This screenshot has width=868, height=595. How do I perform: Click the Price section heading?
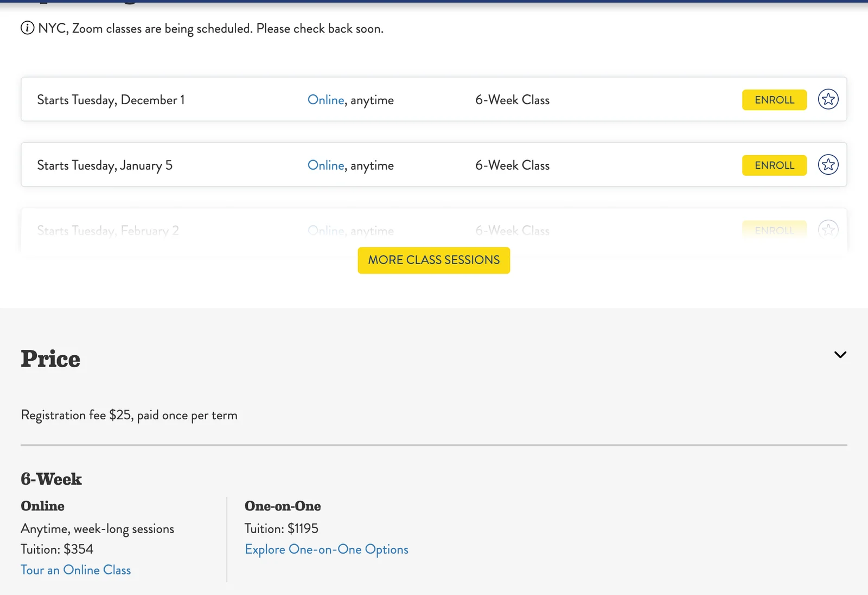(50, 359)
